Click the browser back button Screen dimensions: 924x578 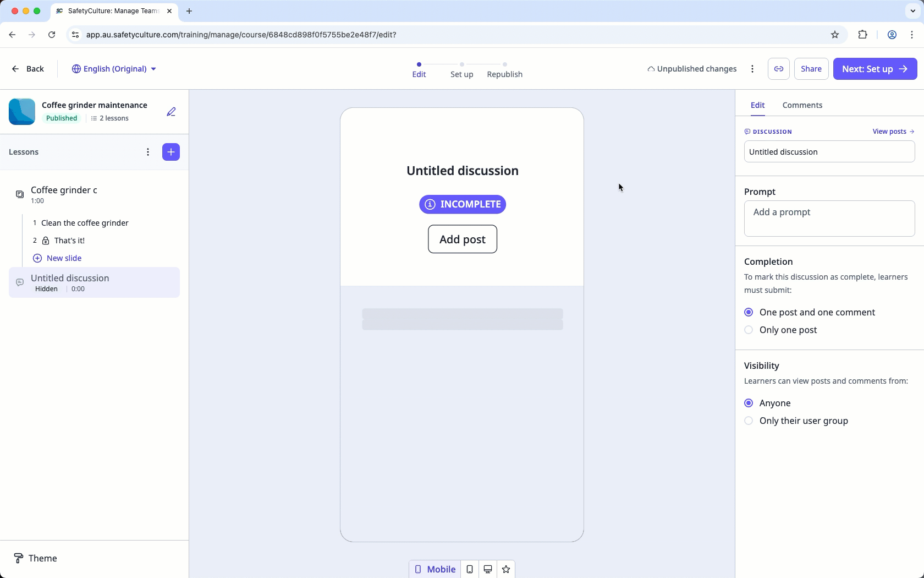pyautogui.click(x=12, y=35)
